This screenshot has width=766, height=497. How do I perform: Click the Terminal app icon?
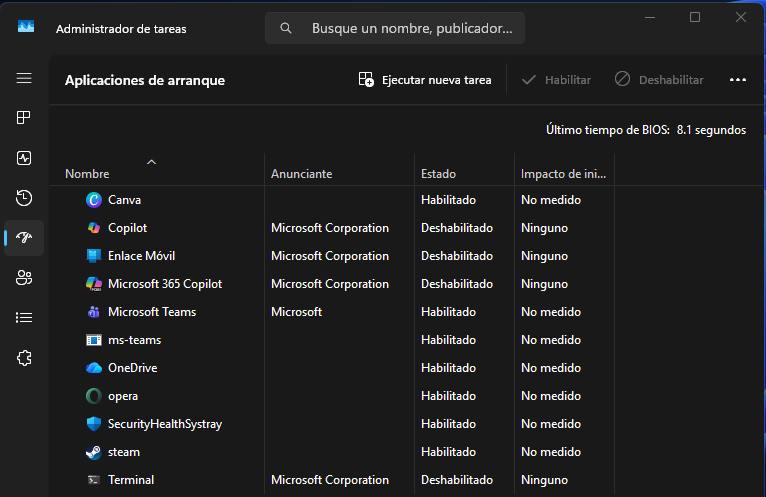pyautogui.click(x=93, y=480)
